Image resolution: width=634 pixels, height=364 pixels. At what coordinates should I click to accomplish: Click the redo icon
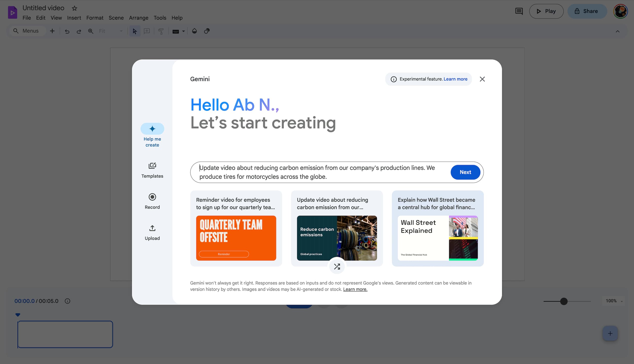coord(79,31)
